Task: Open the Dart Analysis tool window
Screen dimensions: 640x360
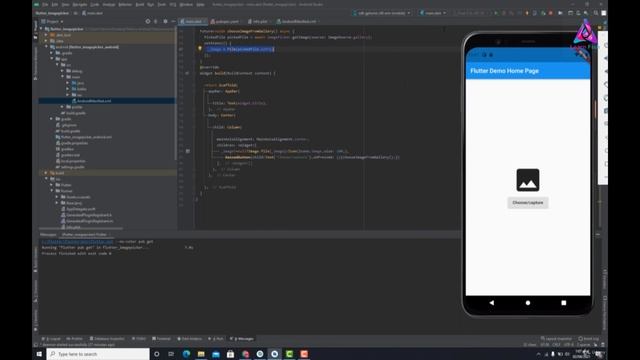Action: (189, 339)
